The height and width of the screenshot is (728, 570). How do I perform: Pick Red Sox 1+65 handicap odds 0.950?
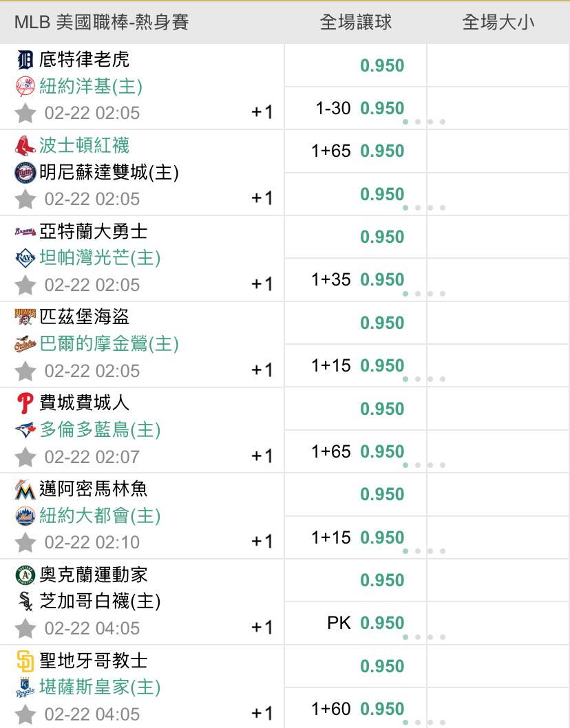pos(382,151)
